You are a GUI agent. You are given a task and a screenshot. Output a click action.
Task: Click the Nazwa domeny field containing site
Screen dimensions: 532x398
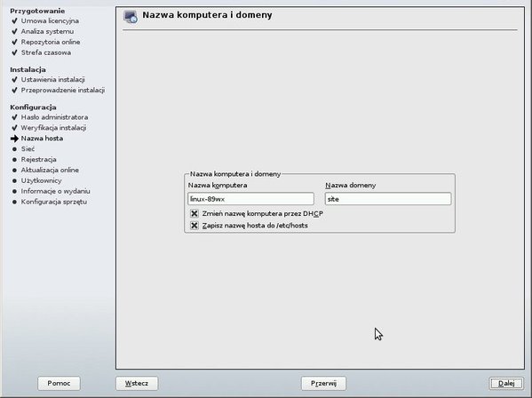(x=388, y=199)
